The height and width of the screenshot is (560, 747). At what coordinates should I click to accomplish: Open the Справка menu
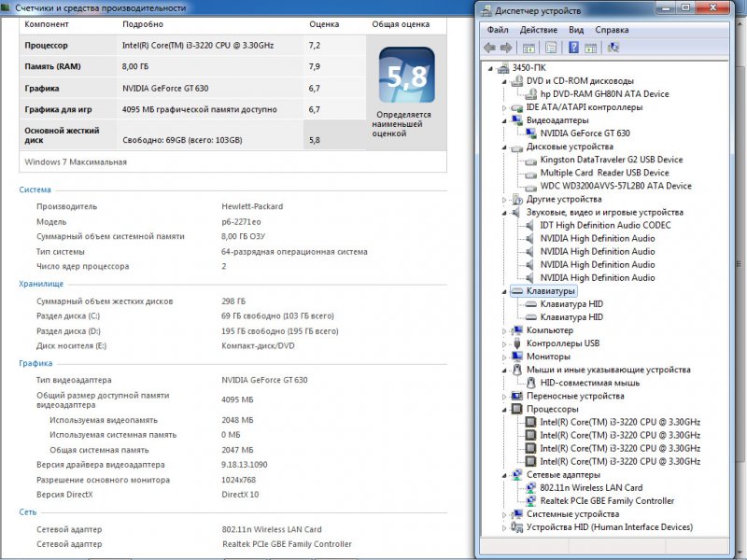[612, 30]
